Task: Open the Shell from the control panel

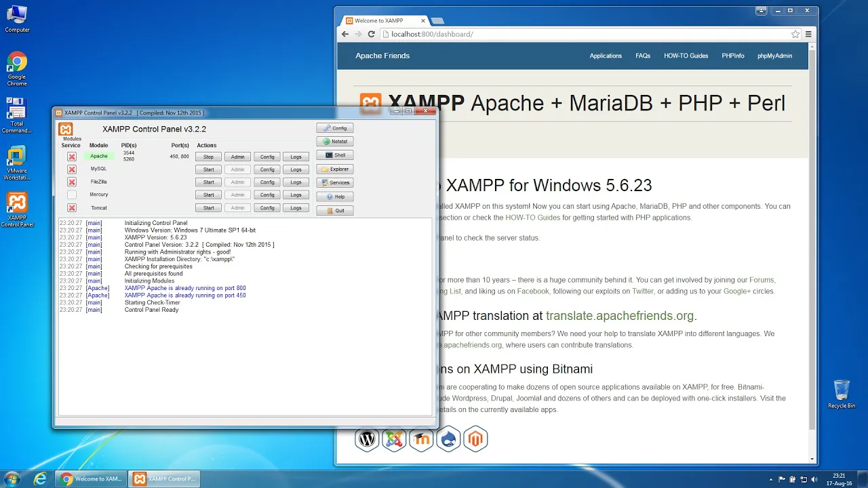Action: (x=334, y=155)
